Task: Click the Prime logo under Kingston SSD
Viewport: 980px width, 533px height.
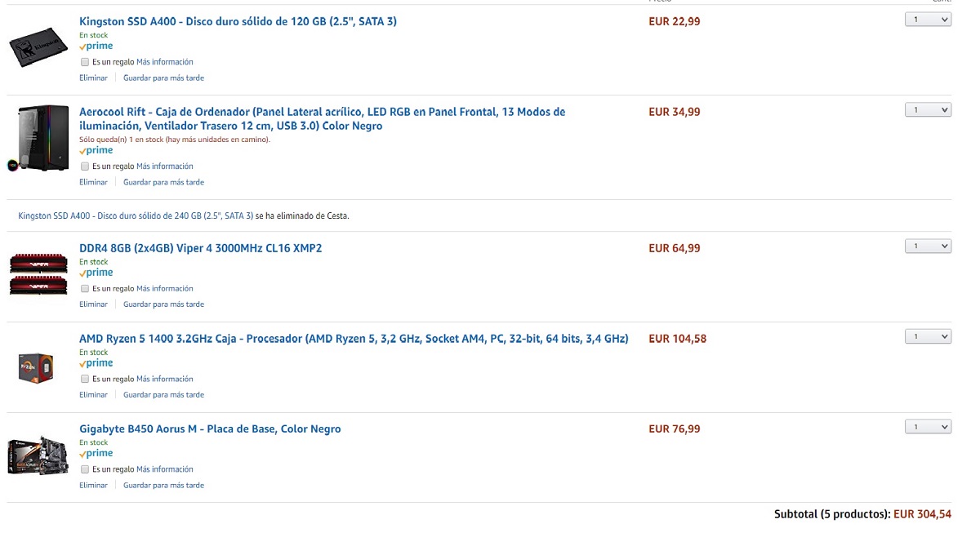Action: (x=96, y=47)
